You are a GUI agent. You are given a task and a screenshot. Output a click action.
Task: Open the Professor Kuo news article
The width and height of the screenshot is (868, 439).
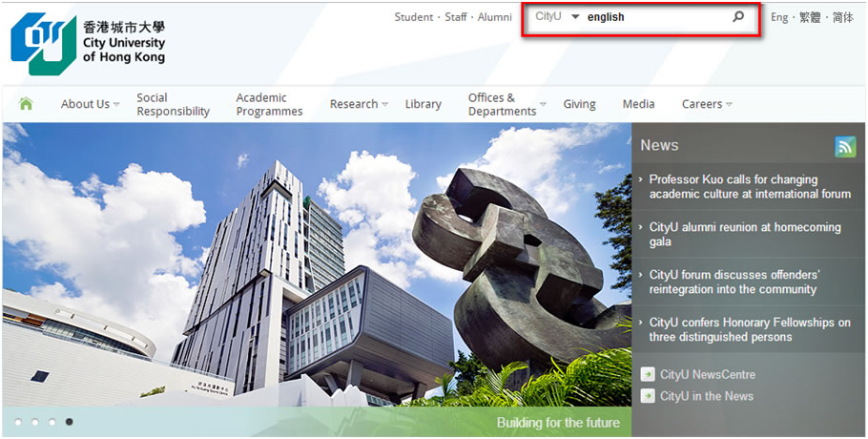749,186
